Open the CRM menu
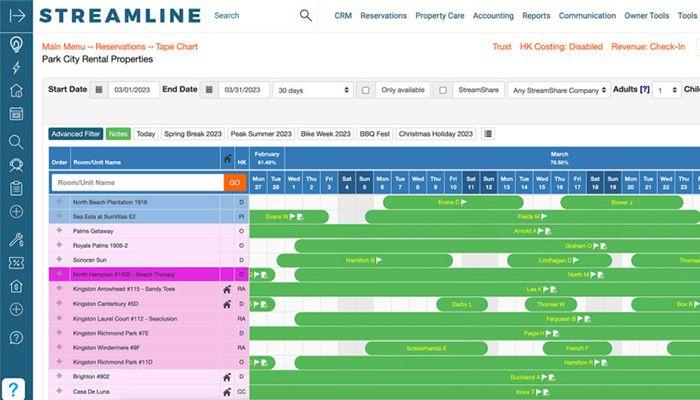The height and width of the screenshot is (400, 700). [343, 16]
